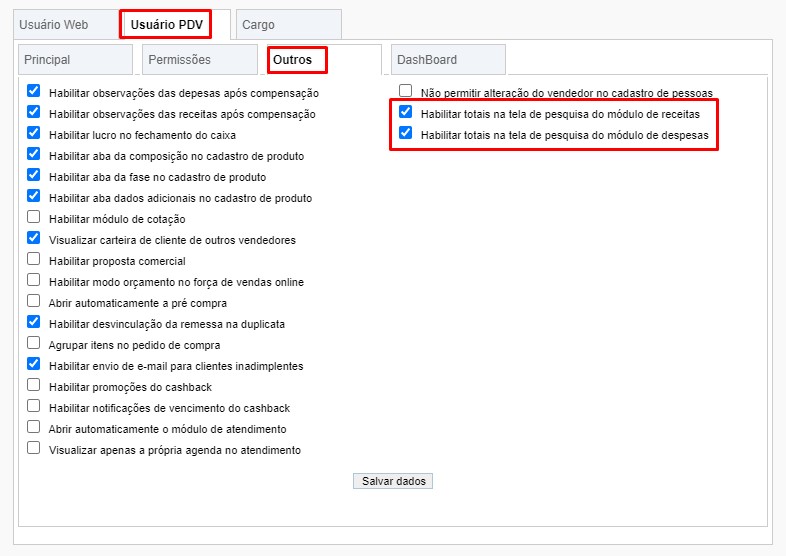Uncheck totais na pesquisa do módulo de despesas

(x=406, y=133)
